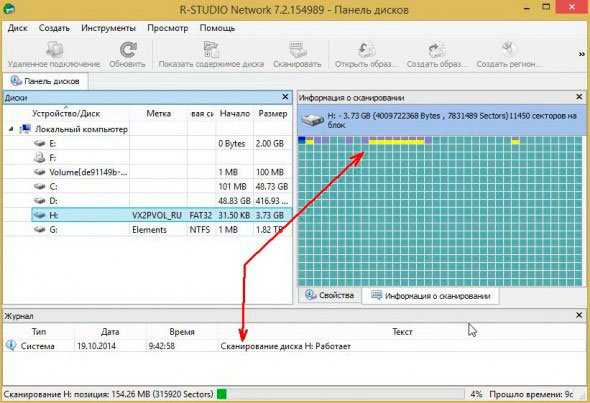
Task: Click the Обновить refresh icon
Action: [128, 50]
